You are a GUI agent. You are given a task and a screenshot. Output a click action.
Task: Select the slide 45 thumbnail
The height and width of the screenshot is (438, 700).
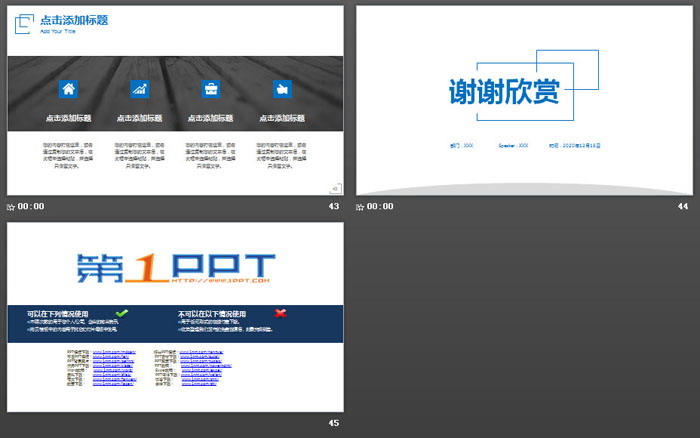175,317
